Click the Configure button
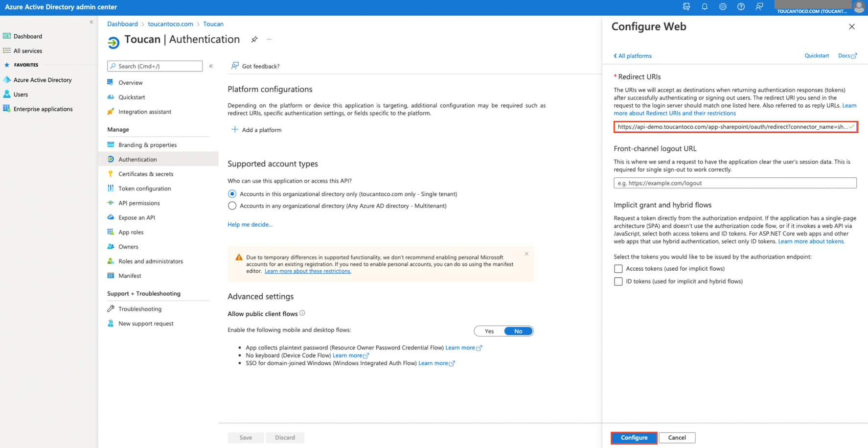This screenshot has width=868, height=448. (x=634, y=437)
